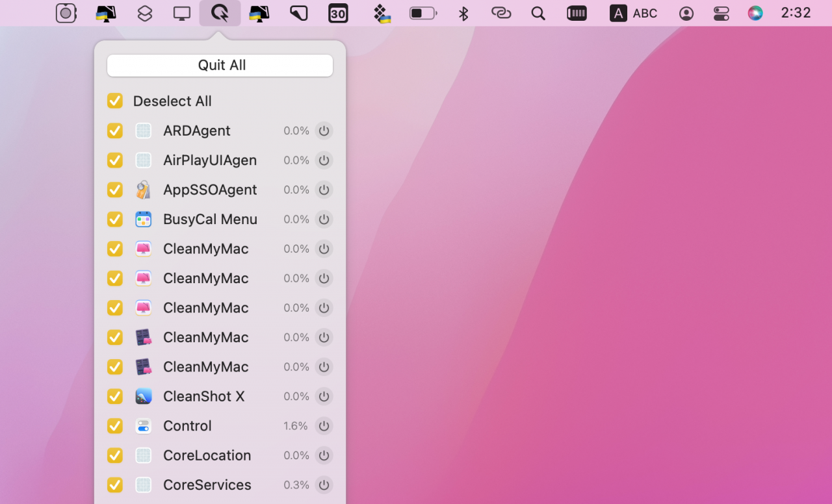Click the tag-shaped icon in the menu bar
The height and width of the screenshot is (504, 832).
coord(298,13)
